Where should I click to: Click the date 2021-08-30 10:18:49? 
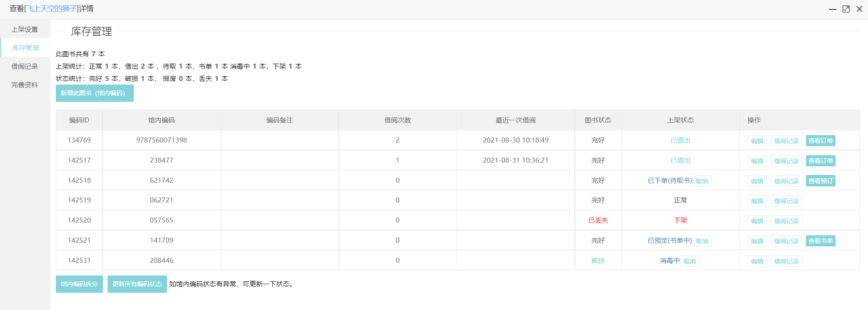[516, 140]
